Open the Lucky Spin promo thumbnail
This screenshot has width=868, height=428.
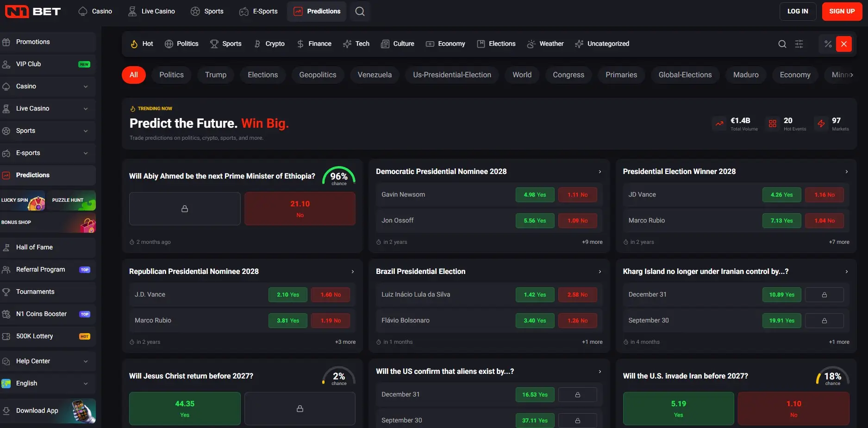23,200
